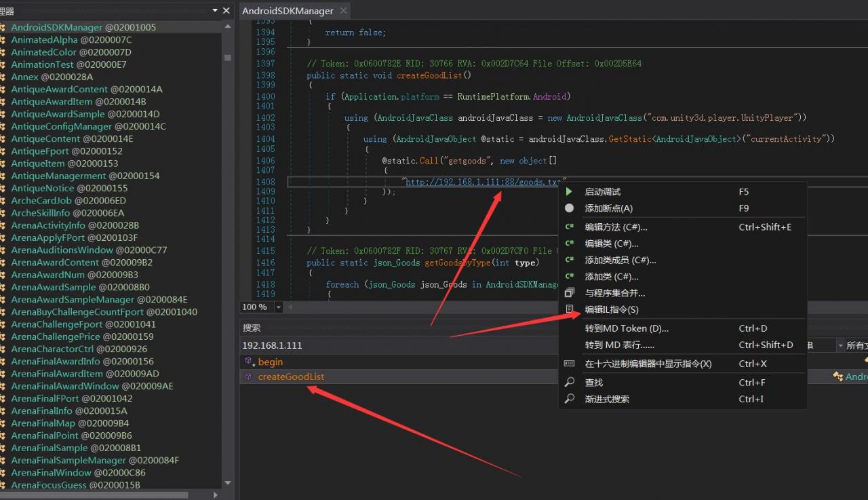Select the begin search result
Screen dimensions: 868x500
pos(271,362)
